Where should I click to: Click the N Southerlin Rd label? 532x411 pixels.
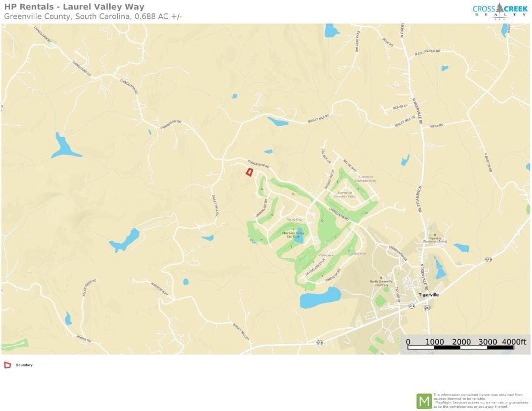(x=428, y=52)
